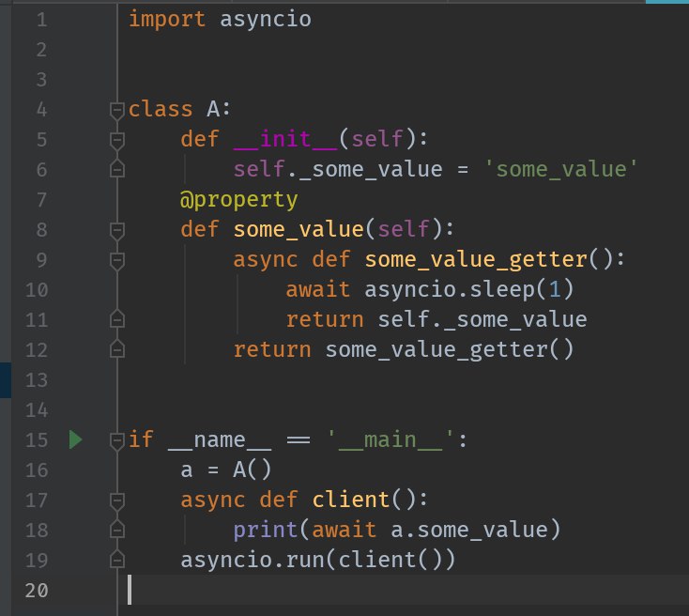Click 'asyncio' module name on line 1
689x616 pixels.
point(266,21)
